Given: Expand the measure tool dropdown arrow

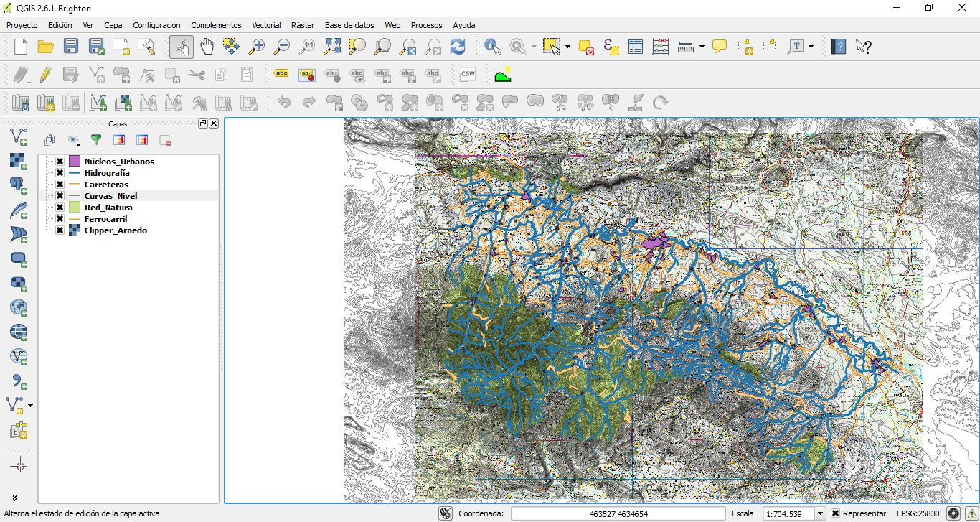Looking at the screenshot, I should [x=702, y=47].
